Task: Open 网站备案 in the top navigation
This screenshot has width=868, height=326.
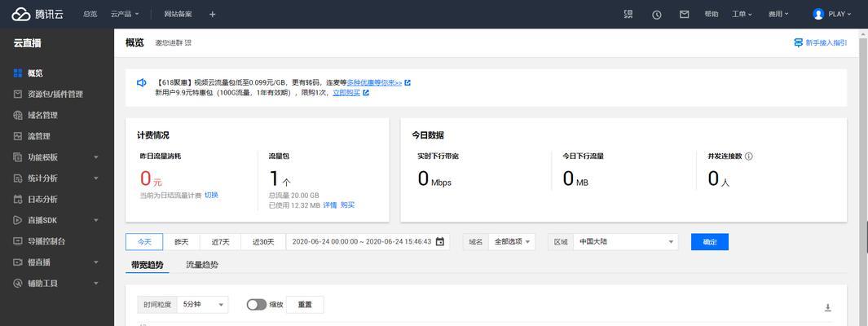Action: point(178,15)
